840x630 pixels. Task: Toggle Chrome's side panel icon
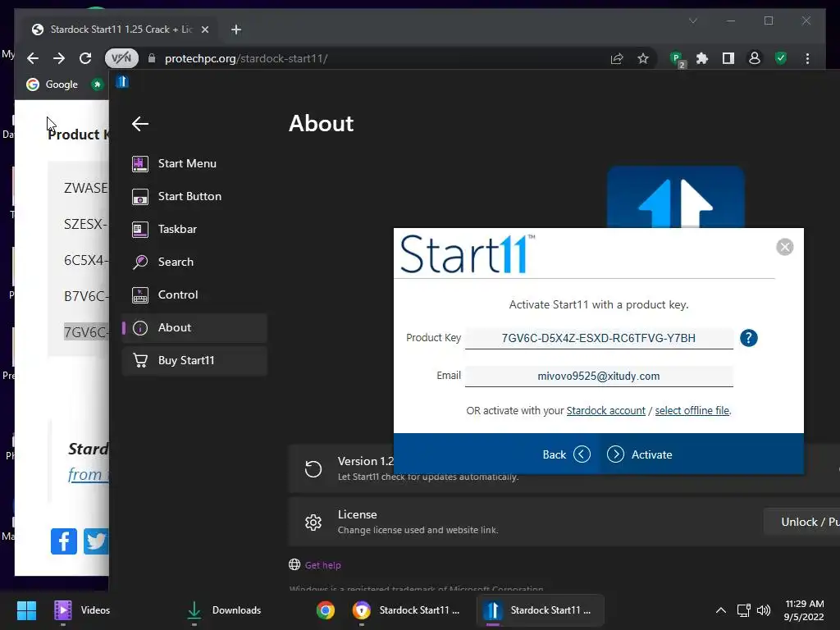pyautogui.click(x=728, y=58)
